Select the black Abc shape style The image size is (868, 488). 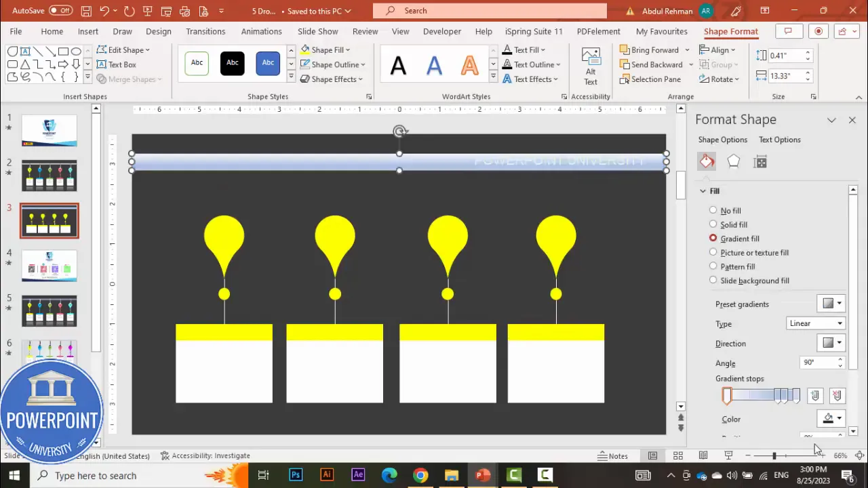pos(232,63)
